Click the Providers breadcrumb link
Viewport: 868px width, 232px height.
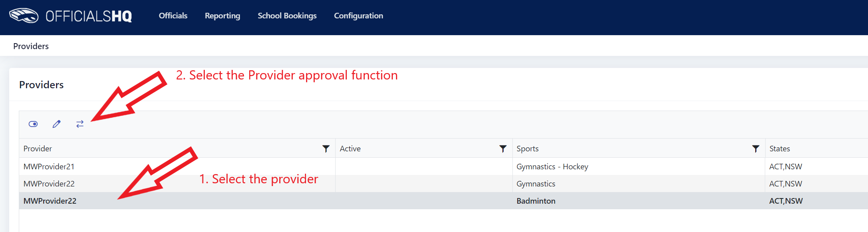coord(31,46)
